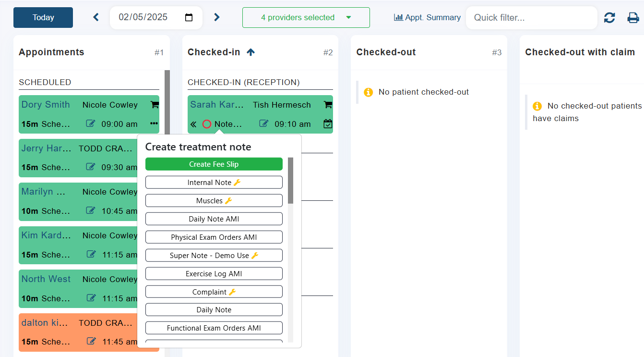
Task: Choose Complaint note template
Action: pos(214,292)
